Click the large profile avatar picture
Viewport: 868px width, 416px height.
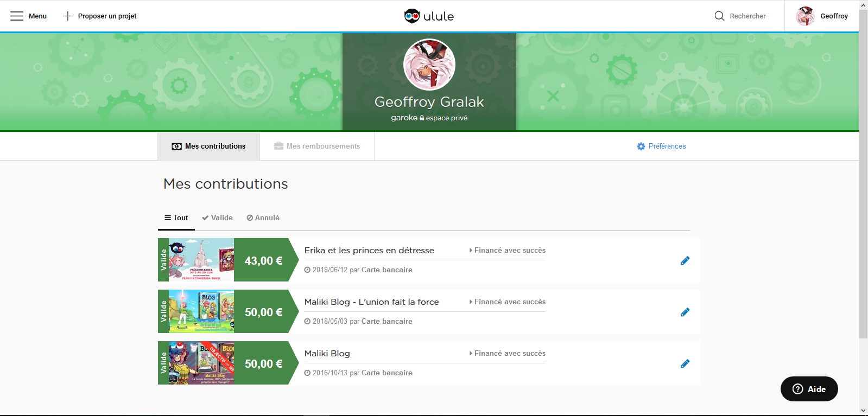point(429,65)
